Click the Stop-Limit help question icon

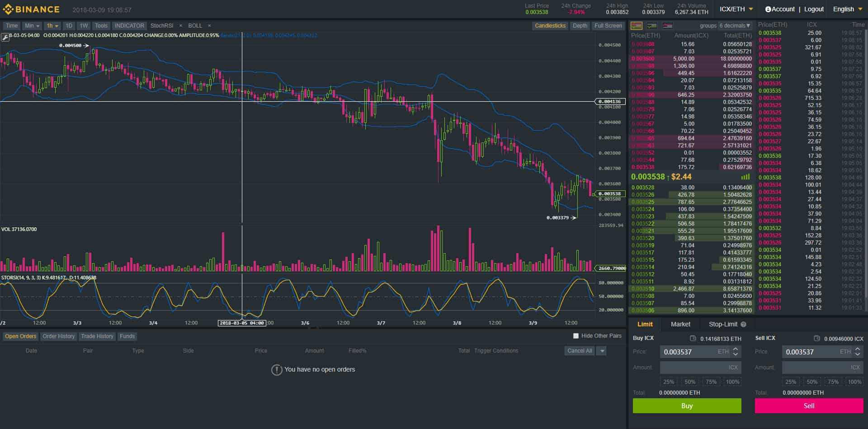pos(744,324)
